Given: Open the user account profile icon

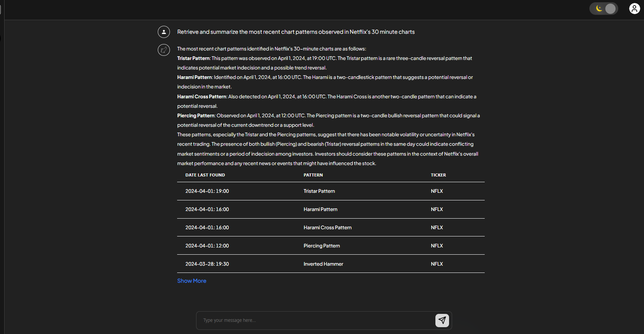Looking at the screenshot, I should click(x=635, y=8).
